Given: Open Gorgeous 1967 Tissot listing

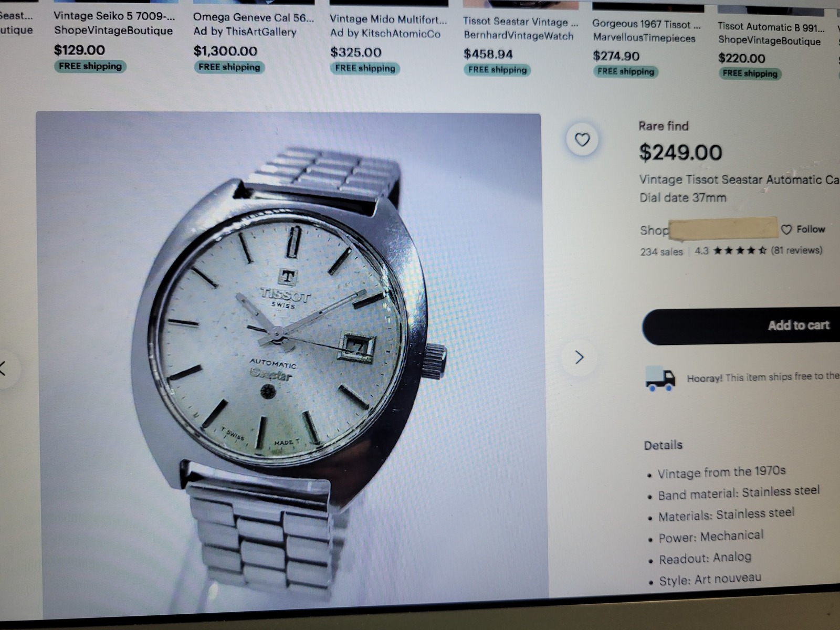Looking at the screenshot, I should coord(646,24).
